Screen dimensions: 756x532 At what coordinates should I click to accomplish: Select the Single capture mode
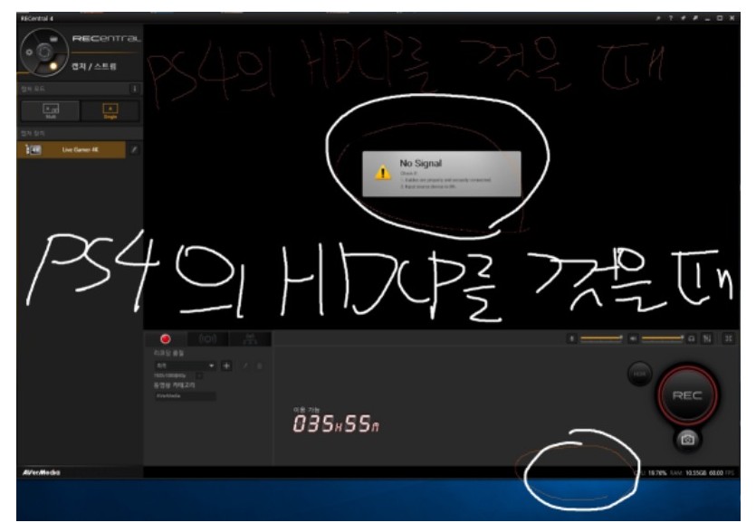click(x=110, y=110)
